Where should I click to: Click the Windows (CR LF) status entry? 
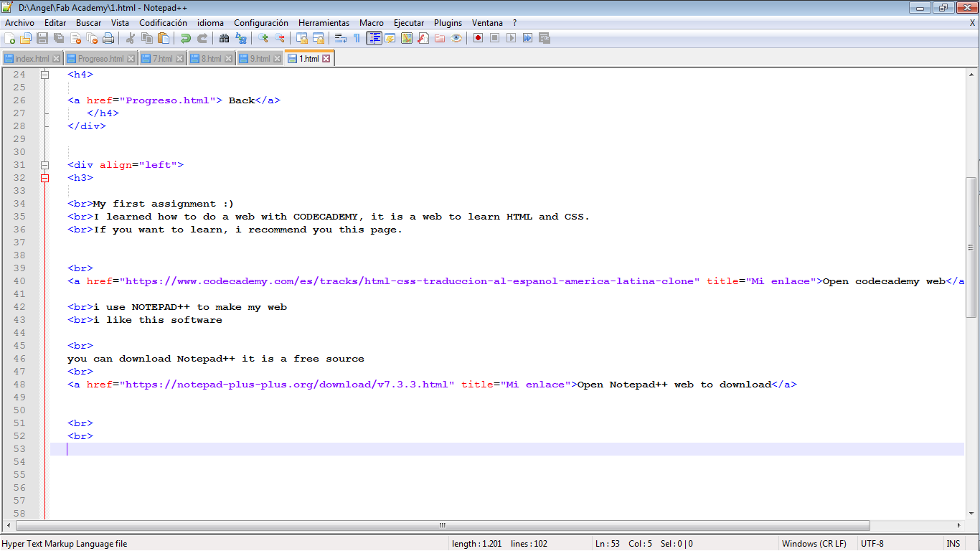[x=814, y=544]
